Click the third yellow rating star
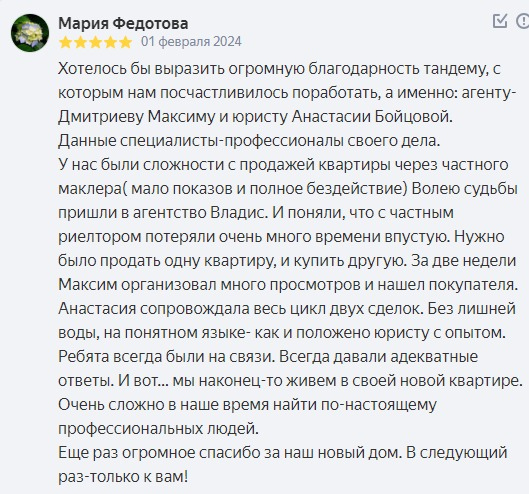Image resolution: width=529 pixels, height=494 pixels. pos(95,43)
